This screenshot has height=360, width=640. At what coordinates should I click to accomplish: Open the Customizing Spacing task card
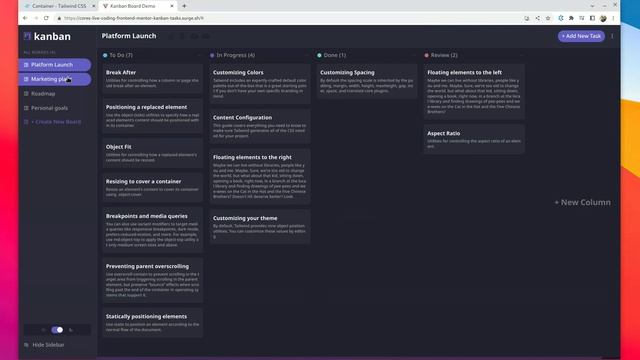coord(367,82)
